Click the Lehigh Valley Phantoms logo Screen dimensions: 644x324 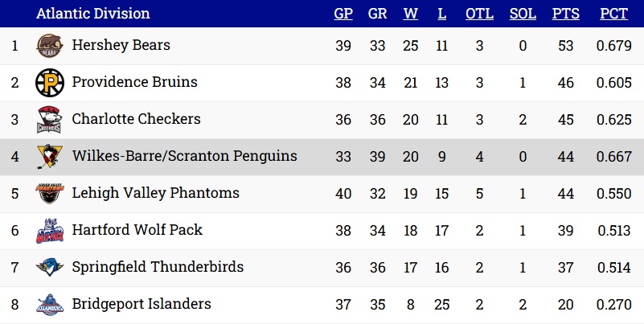[x=50, y=194]
